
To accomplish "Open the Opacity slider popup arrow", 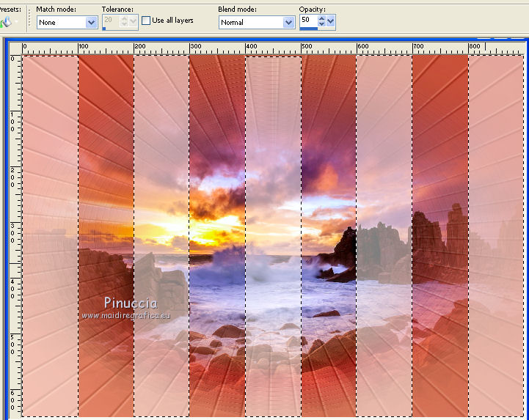I will (x=331, y=21).
